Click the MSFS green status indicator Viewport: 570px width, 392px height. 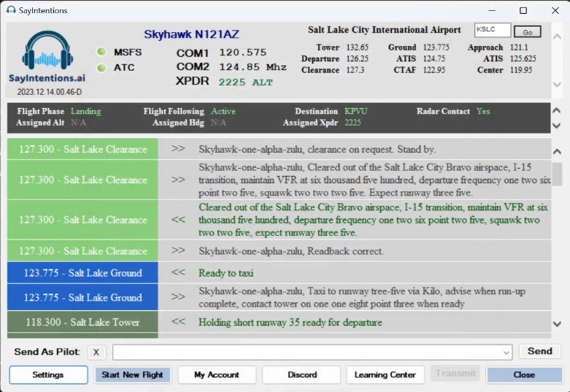pyautogui.click(x=101, y=52)
